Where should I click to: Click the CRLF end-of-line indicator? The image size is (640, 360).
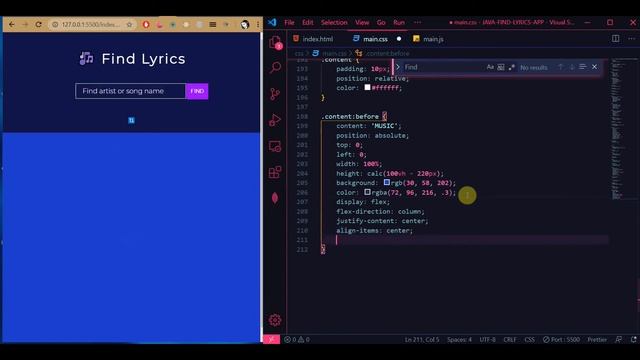510,339
